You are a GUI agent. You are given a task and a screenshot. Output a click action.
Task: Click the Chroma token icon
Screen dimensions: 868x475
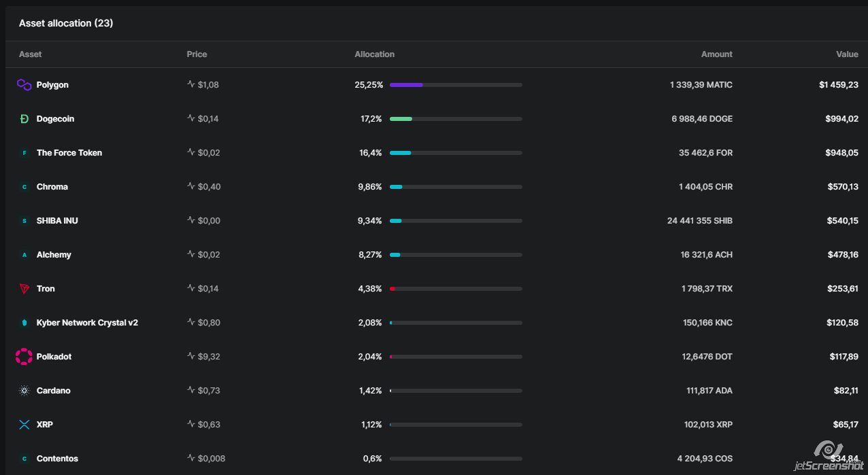[x=24, y=187]
